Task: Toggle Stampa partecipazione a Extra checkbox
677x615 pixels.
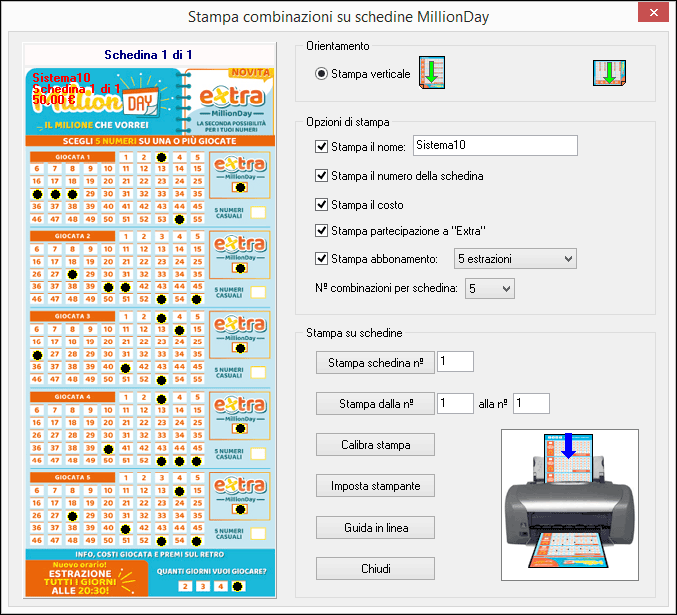Action: (321, 231)
